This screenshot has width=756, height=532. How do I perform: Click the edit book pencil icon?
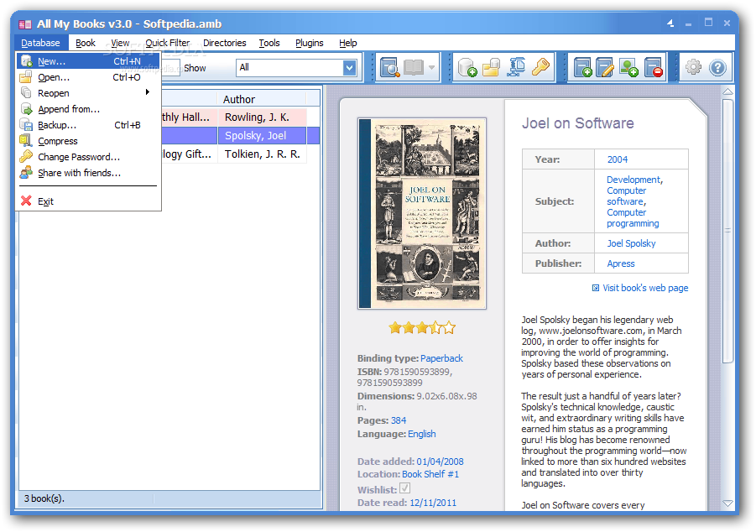click(605, 67)
